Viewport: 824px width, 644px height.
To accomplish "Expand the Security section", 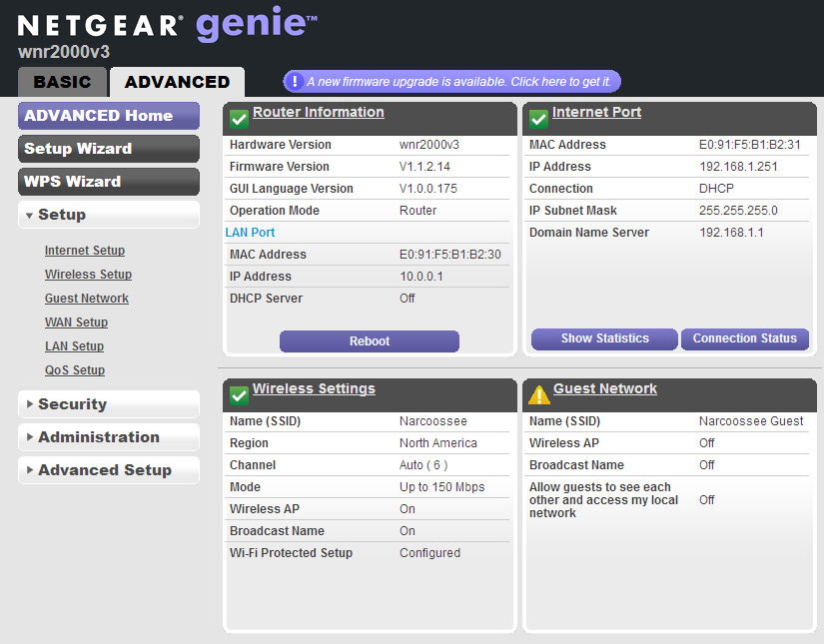I will [x=109, y=404].
